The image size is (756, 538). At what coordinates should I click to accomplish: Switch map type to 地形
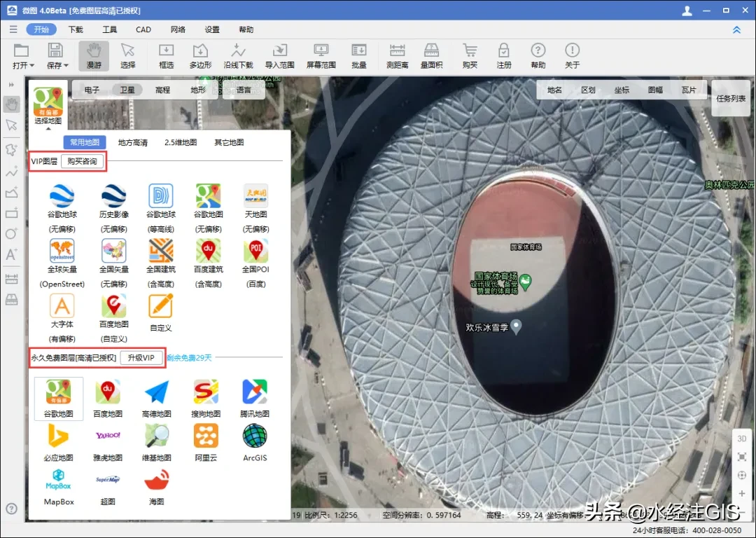197,90
